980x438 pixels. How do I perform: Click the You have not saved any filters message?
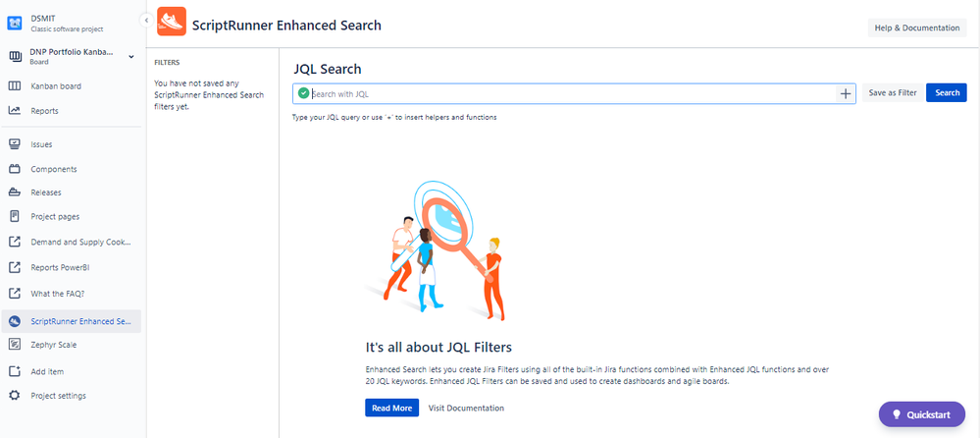209,94
